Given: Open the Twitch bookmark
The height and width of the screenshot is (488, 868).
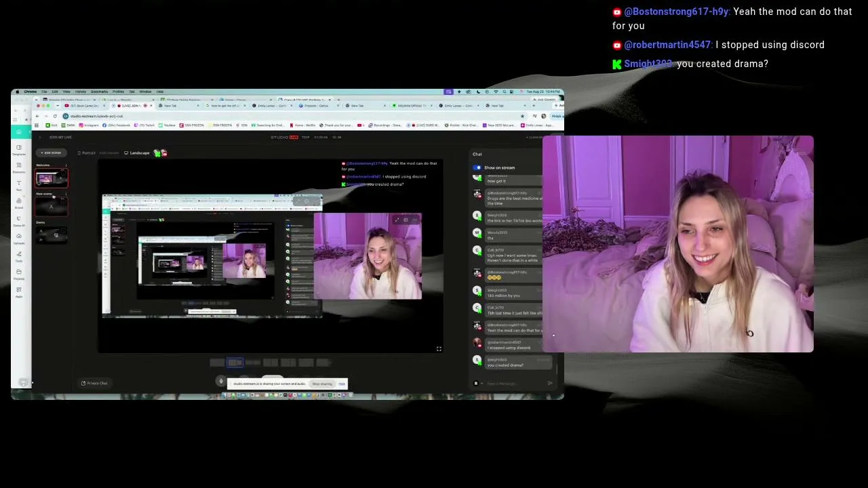Looking at the screenshot, I should [144, 125].
